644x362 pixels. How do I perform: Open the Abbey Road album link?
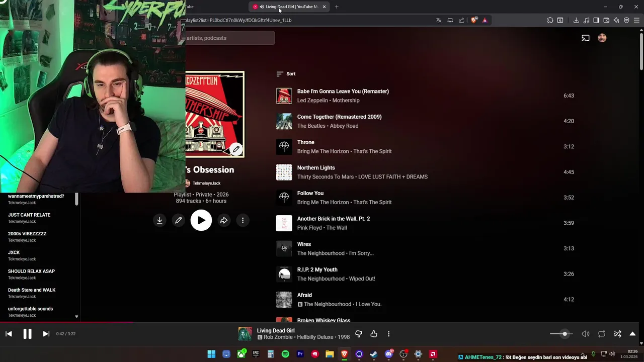point(344,126)
